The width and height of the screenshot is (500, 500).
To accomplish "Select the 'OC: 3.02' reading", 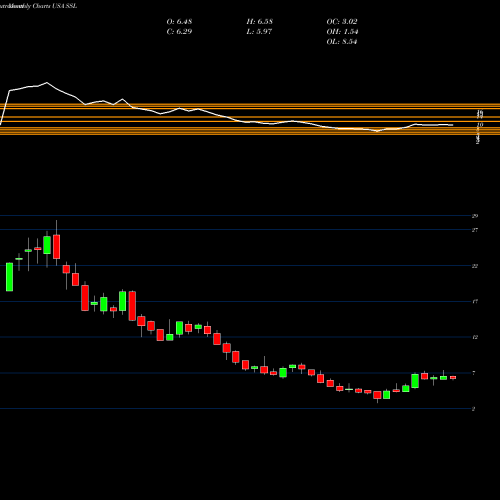I will (342, 22).
